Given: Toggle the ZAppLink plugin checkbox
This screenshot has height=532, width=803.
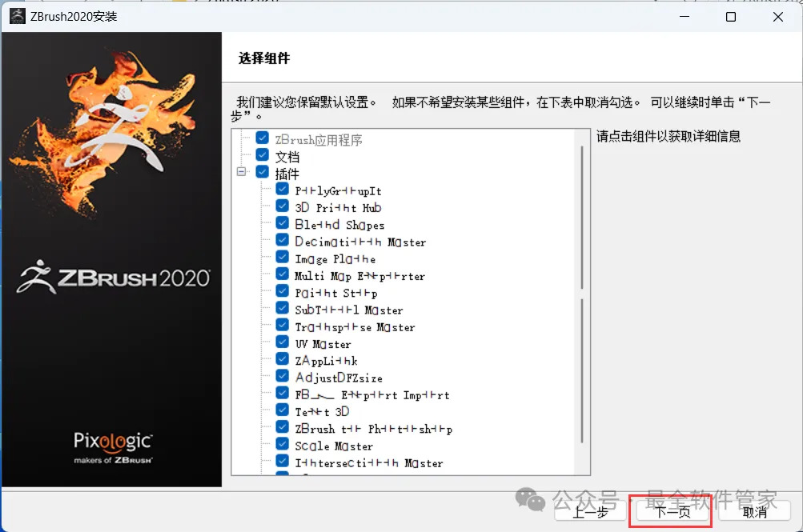Looking at the screenshot, I should tap(282, 358).
